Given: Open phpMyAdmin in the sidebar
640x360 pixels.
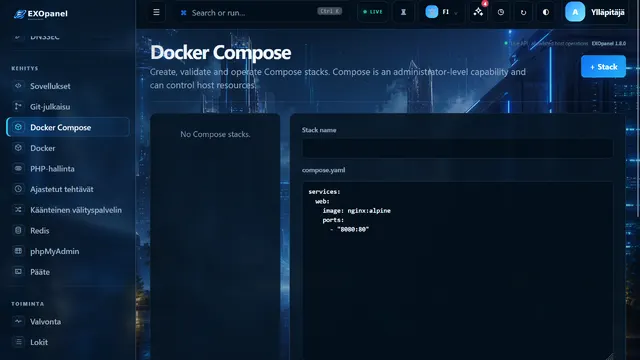Looking at the screenshot, I should coord(68,251).
